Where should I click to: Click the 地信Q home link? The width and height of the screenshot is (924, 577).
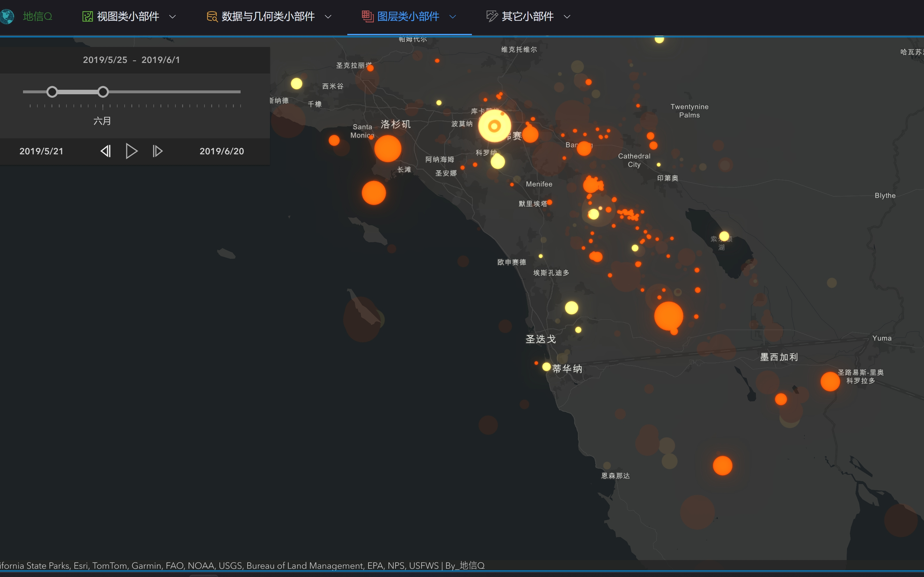click(37, 16)
